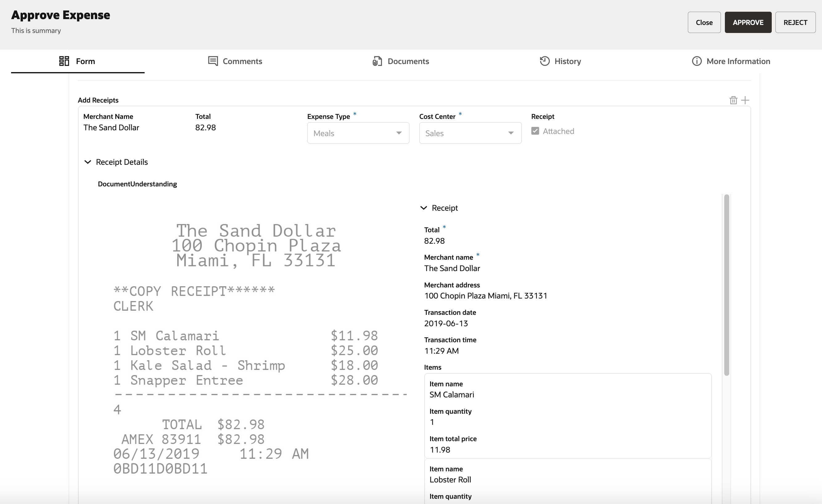
Task: Select the Form panel icon
Action: point(64,61)
